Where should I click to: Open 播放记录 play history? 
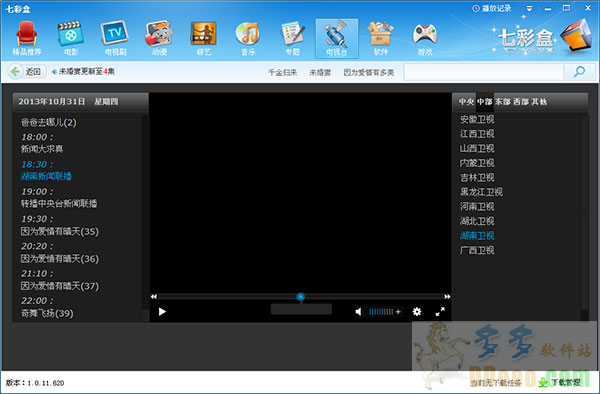click(x=492, y=8)
